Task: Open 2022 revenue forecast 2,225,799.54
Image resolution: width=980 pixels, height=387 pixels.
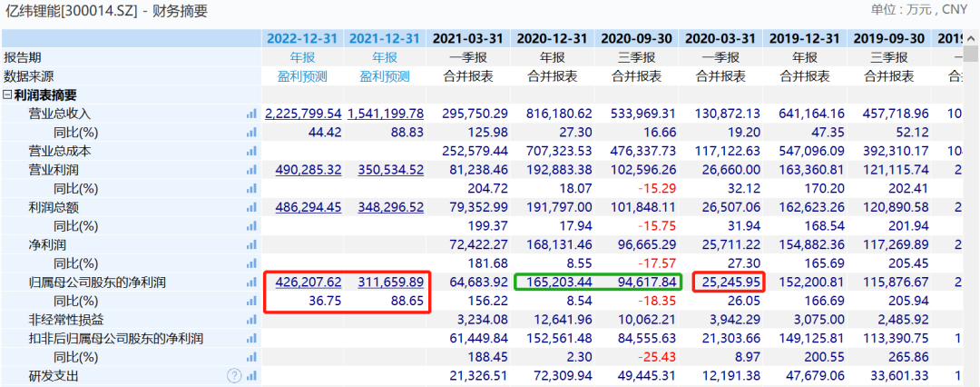Action: click(303, 114)
